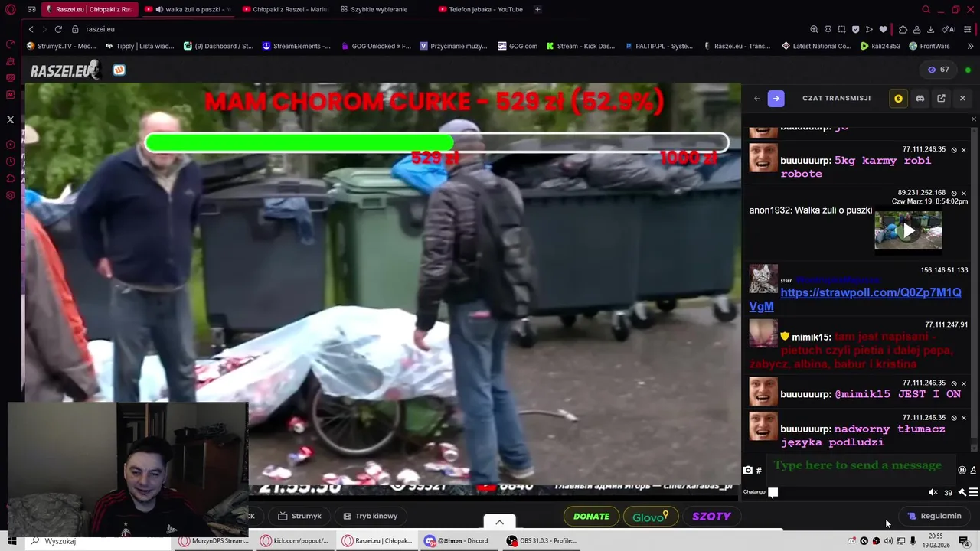Click the Chatango speech bubble logo
This screenshot has height=551, width=980.
coord(773,492)
